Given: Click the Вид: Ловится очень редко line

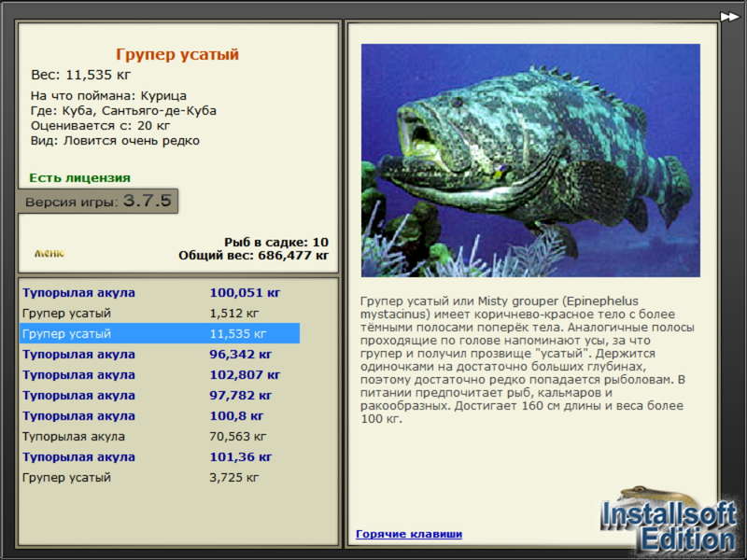Looking at the screenshot, I should pyautogui.click(x=115, y=141).
